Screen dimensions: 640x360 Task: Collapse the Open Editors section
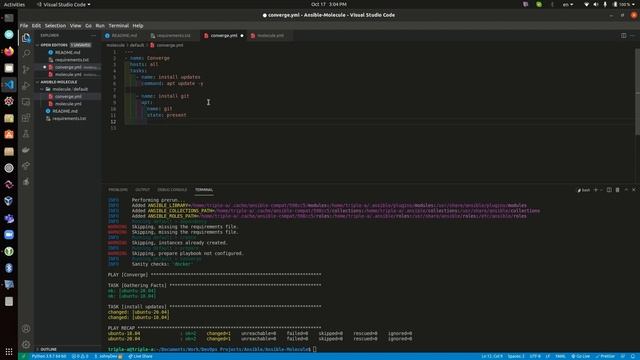tap(38, 45)
